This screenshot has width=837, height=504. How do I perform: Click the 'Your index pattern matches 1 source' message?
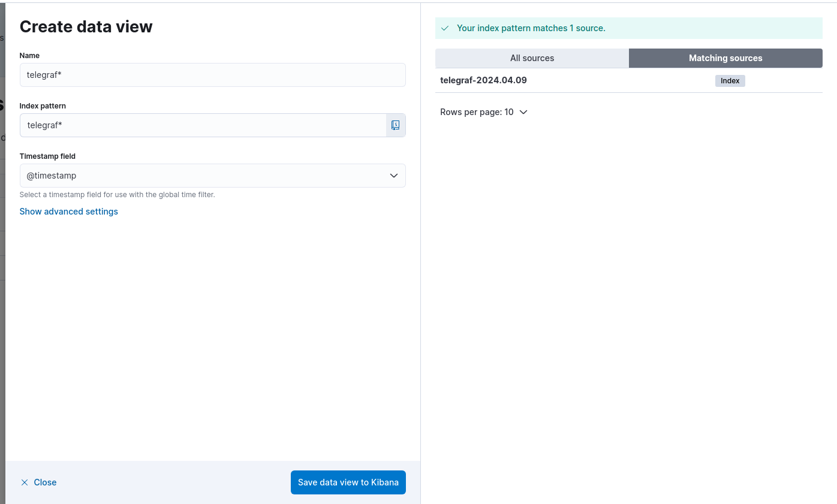point(531,28)
